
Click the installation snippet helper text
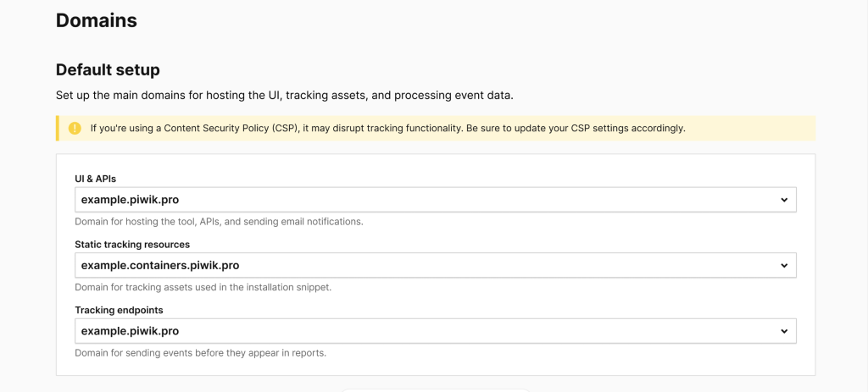203,288
